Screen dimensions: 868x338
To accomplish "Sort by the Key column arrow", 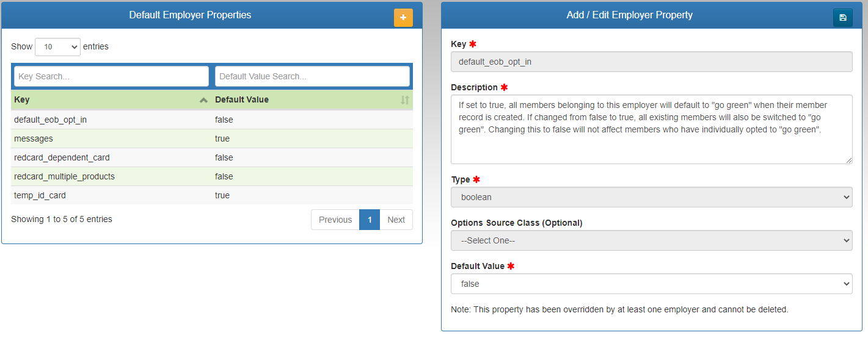I will 203,100.
